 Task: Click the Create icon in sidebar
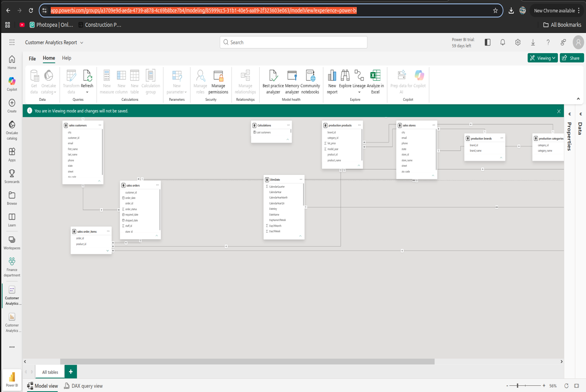[x=12, y=106]
